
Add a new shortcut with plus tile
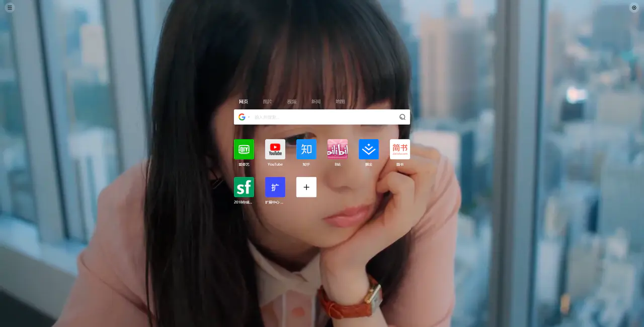point(306,187)
